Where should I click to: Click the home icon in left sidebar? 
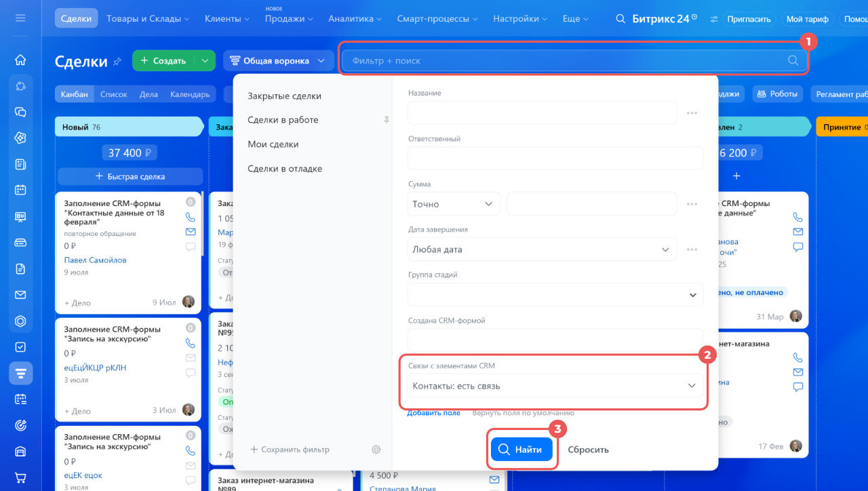click(20, 60)
